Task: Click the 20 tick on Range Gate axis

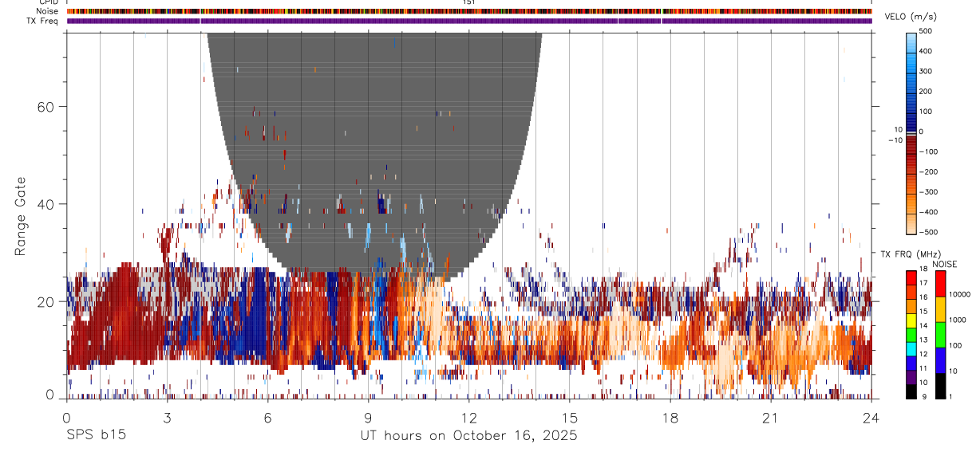Action: [x=46, y=302]
